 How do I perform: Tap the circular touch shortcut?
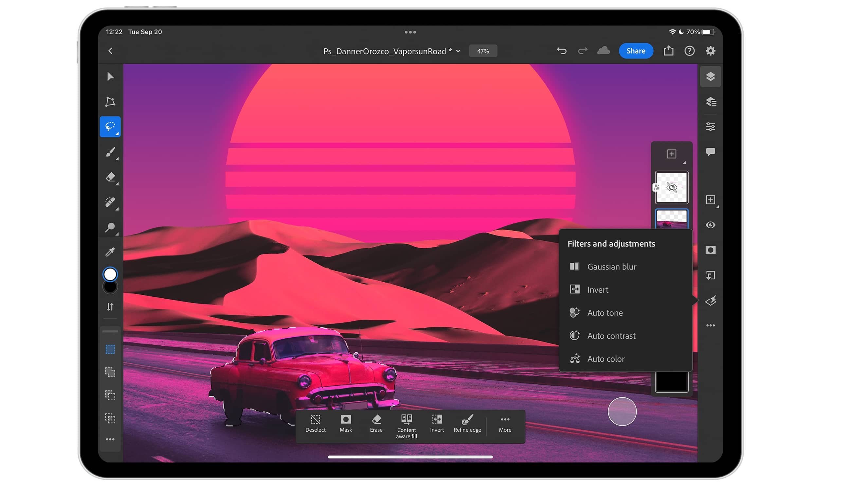click(x=622, y=411)
